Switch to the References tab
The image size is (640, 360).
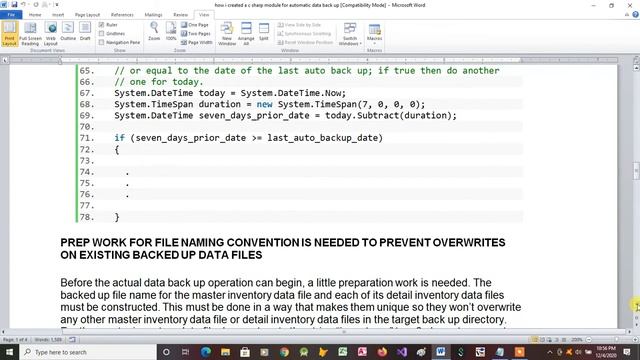(122, 15)
